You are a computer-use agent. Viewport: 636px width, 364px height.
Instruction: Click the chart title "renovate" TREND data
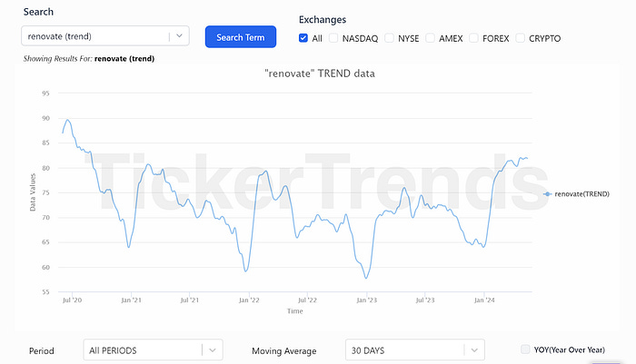click(320, 74)
